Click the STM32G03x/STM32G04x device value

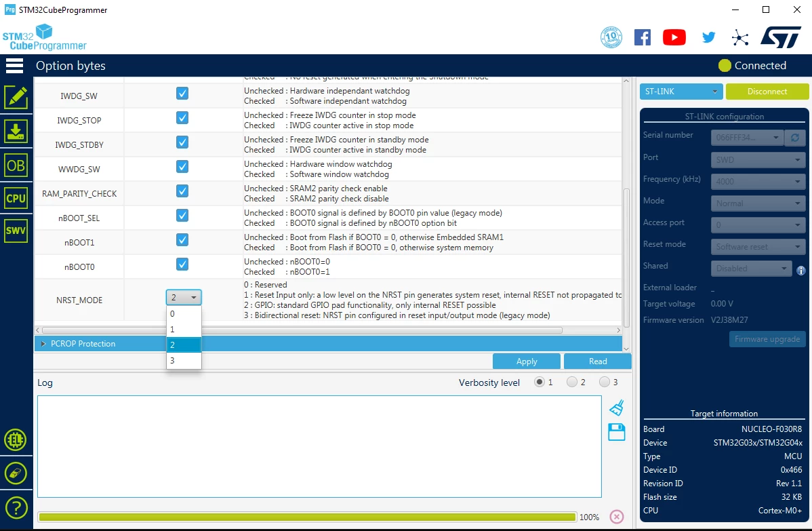point(758,442)
